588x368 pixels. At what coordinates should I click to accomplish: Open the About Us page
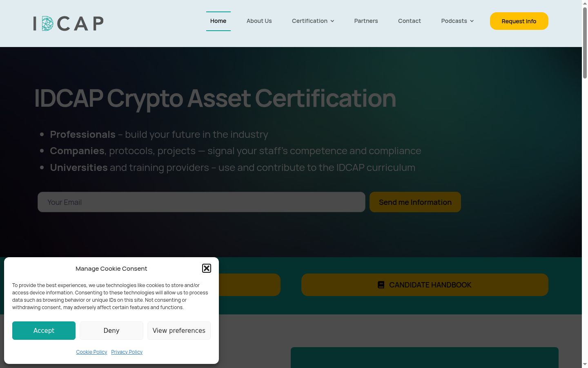tap(259, 21)
